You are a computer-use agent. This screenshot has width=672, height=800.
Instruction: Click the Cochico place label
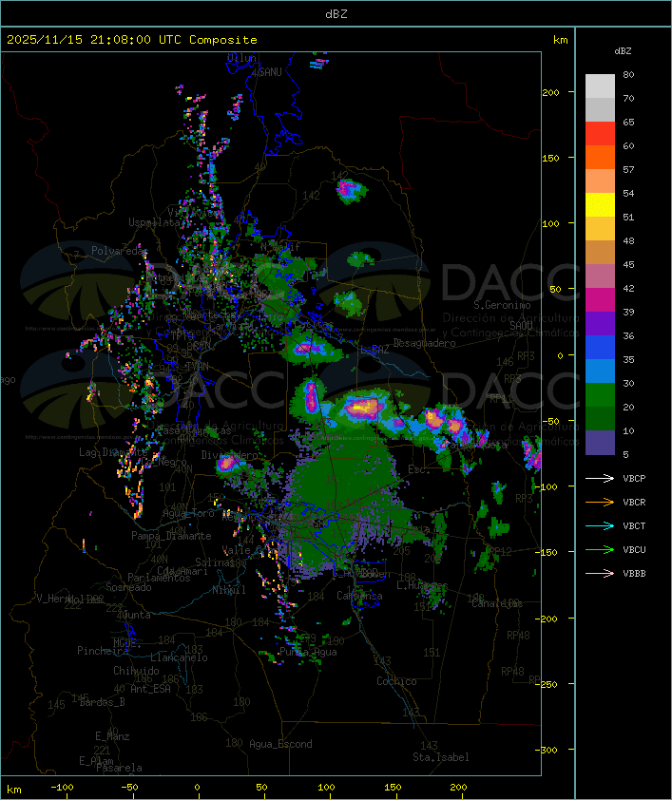(x=396, y=681)
